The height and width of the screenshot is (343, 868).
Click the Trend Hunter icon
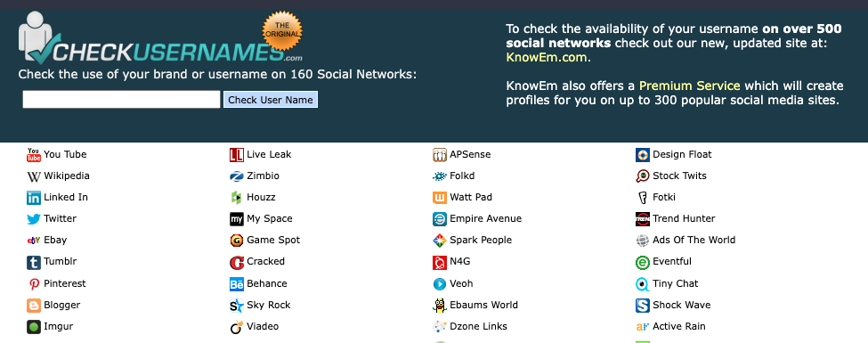coord(643,219)
